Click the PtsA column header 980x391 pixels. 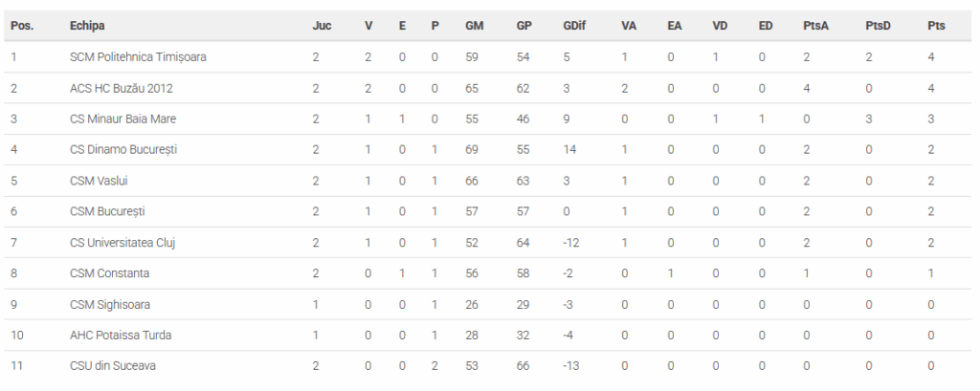coord(815,26)
